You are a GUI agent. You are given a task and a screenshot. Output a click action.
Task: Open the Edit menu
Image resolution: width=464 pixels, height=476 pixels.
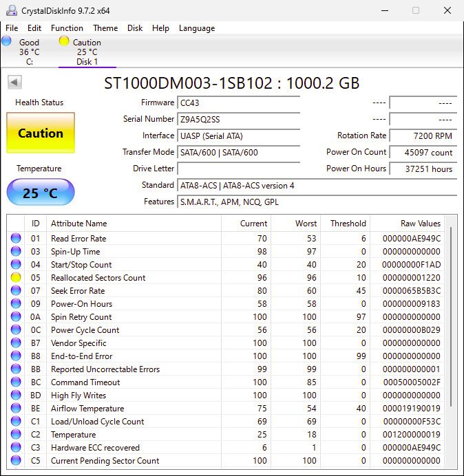[x=34, y=28]
